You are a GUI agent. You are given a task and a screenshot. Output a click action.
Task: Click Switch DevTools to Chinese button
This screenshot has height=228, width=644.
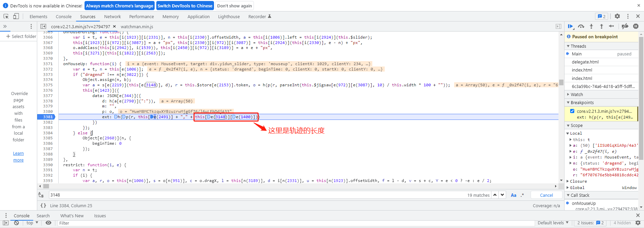tap(185, 6)
